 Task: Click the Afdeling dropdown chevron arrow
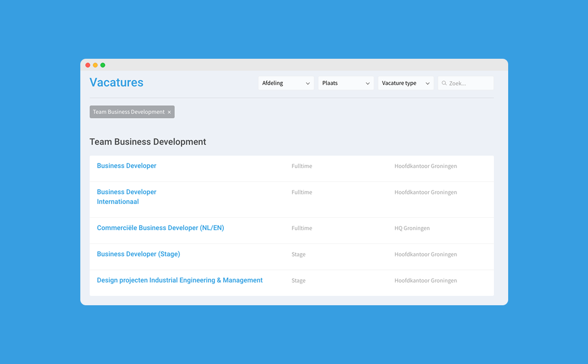[x=308, y=84]
